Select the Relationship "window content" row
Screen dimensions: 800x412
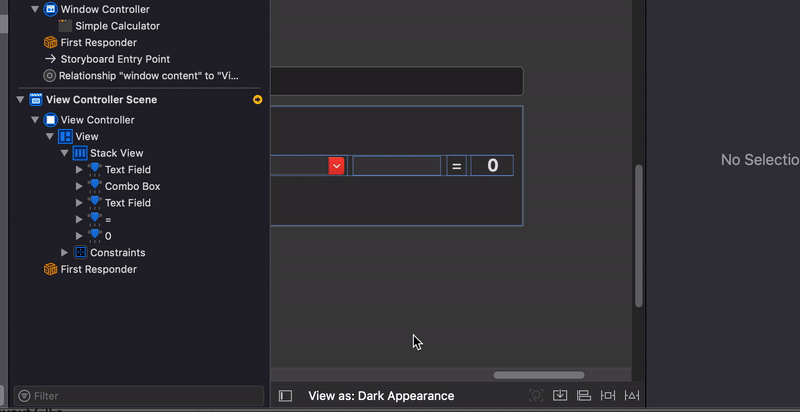click(x=148, y=76)
